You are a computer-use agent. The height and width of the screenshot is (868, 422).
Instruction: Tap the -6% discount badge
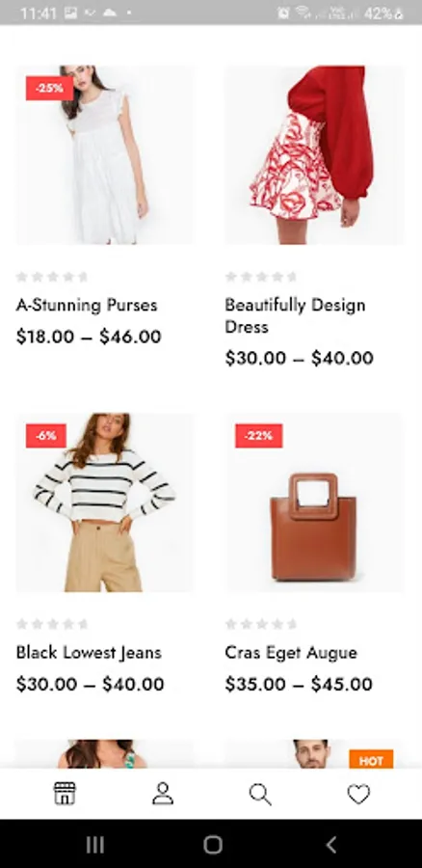(46, 436)
